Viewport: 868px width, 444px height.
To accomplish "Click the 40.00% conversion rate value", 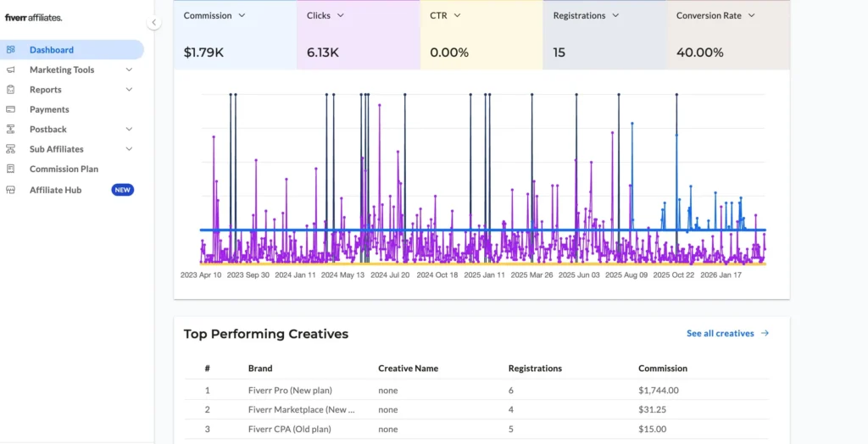I will point(699,53).
